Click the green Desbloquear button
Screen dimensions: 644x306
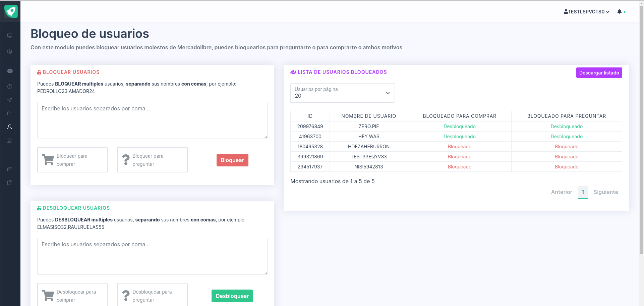(232, 296)
